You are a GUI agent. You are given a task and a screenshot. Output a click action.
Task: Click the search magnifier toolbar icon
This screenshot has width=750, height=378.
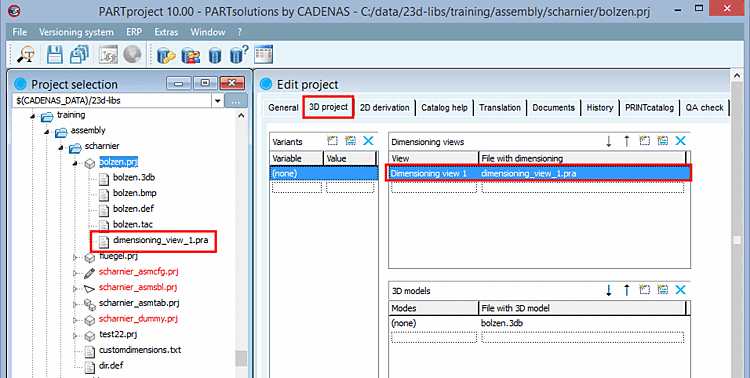(26, 55)
